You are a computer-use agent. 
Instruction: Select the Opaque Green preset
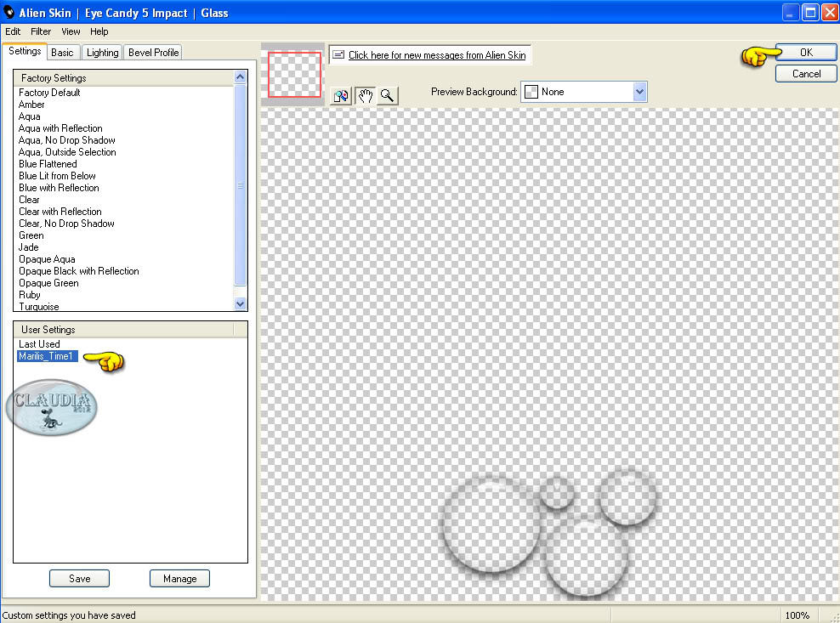[48, 283]
